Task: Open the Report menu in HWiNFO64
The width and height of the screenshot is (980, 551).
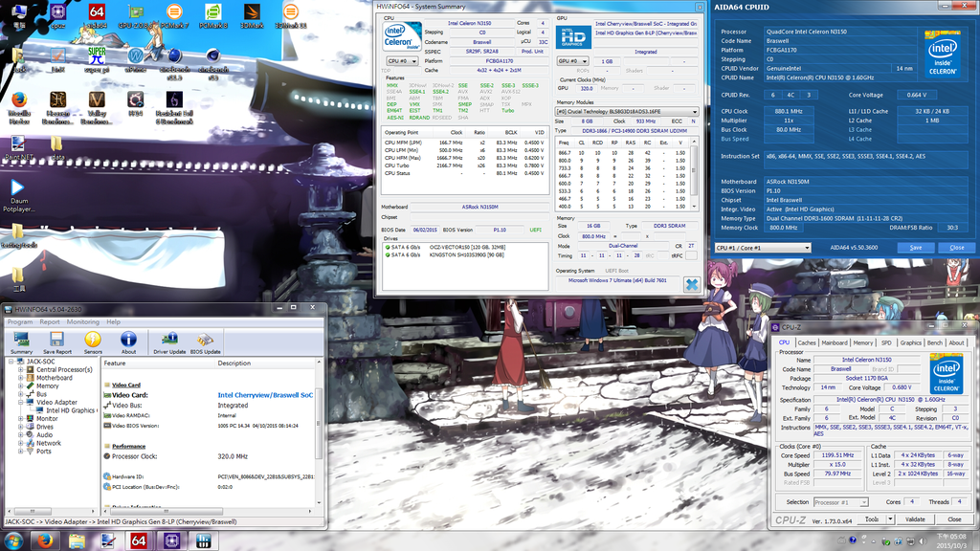Action: tap(50, 321)
